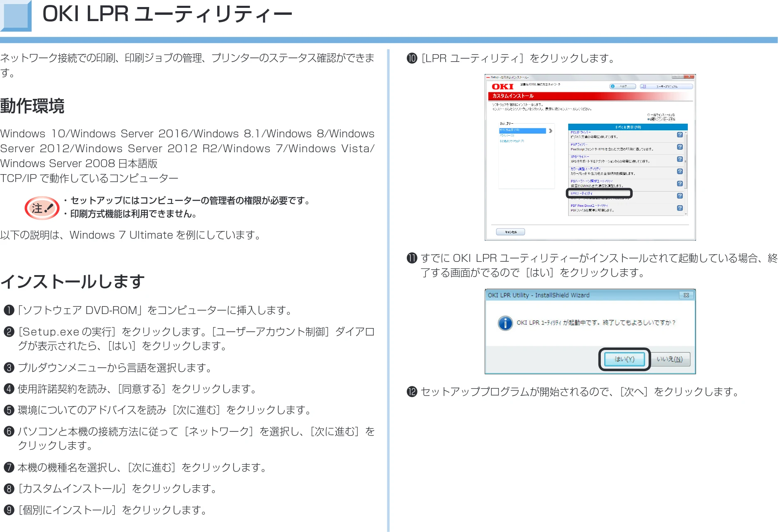Select その他のソフトウェア (7) category

coord(512,141)
